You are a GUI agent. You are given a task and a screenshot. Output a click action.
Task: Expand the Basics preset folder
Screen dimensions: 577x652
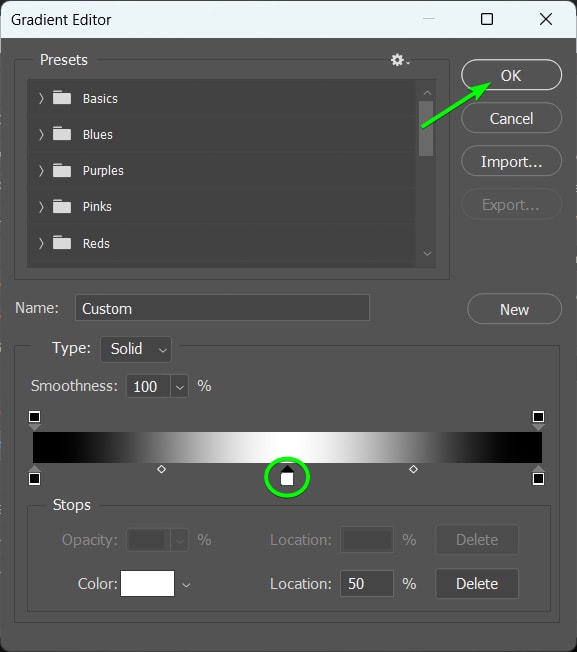41,98
